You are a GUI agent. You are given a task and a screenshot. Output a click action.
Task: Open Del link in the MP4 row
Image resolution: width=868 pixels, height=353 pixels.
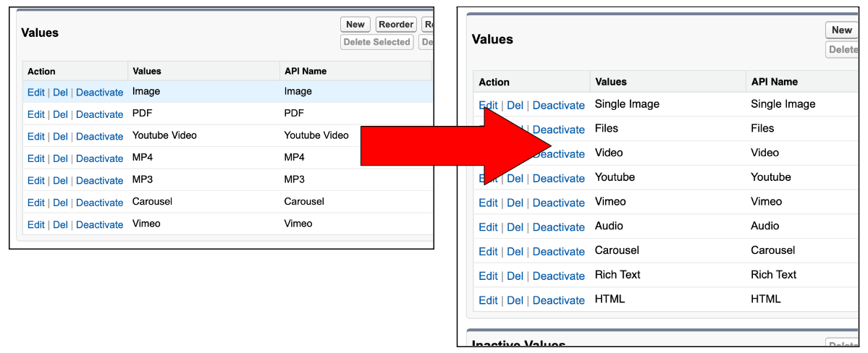(x=60, y=159)
